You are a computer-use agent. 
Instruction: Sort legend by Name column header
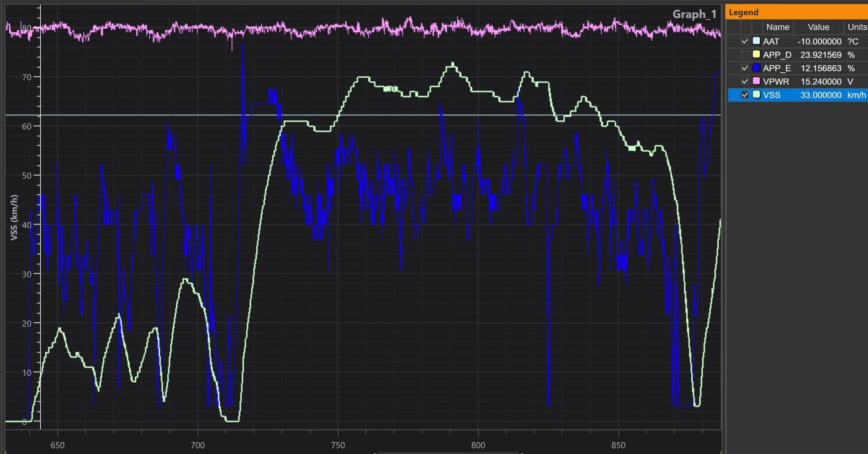pos(778,27)
